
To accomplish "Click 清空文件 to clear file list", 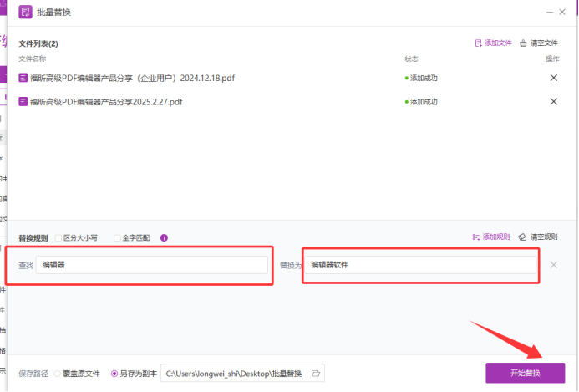I will (539, 43).
